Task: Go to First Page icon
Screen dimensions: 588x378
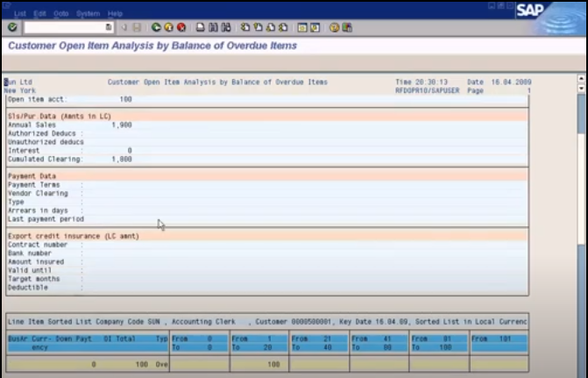Action: point(245,27)
